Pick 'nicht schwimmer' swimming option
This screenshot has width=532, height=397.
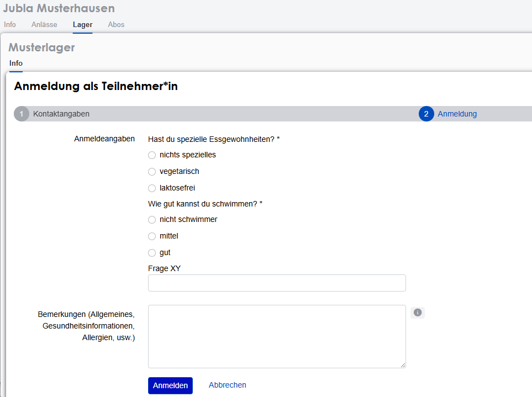coord(152,220)
